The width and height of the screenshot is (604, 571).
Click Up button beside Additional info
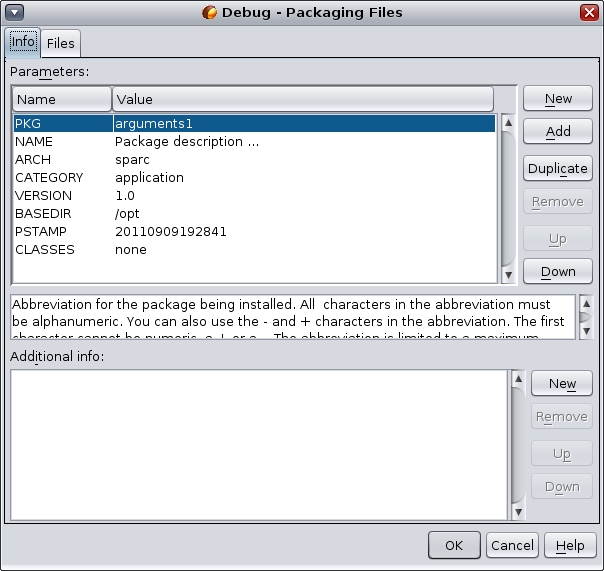click(x=562, y=453)
